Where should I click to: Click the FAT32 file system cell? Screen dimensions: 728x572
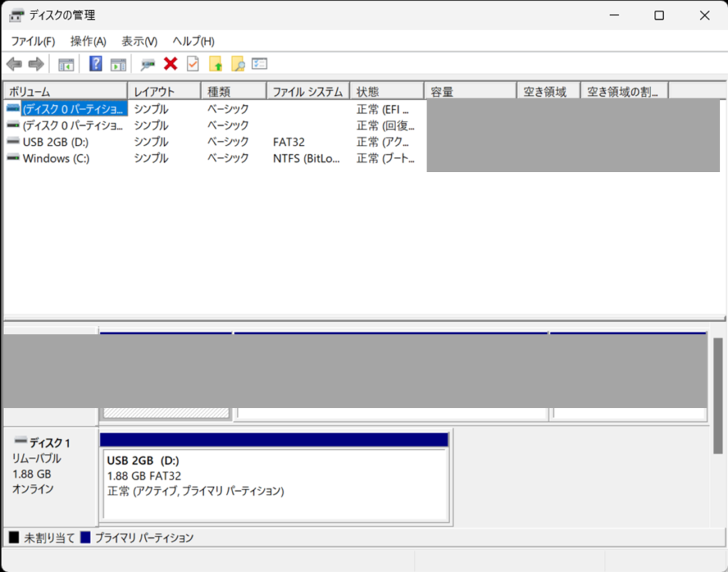[x=289, y=142]
